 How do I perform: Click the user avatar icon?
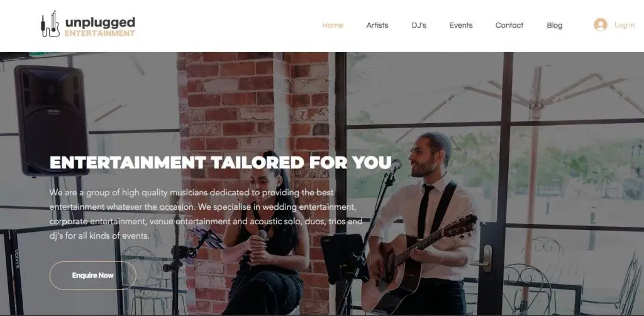[601, 25]
